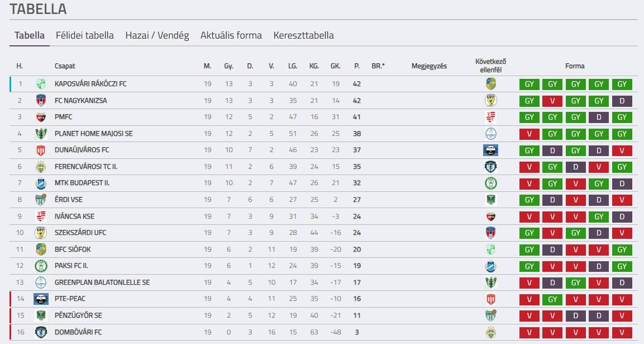
Task: Click the Szekszárdi UFC team name
Action: 78,233
